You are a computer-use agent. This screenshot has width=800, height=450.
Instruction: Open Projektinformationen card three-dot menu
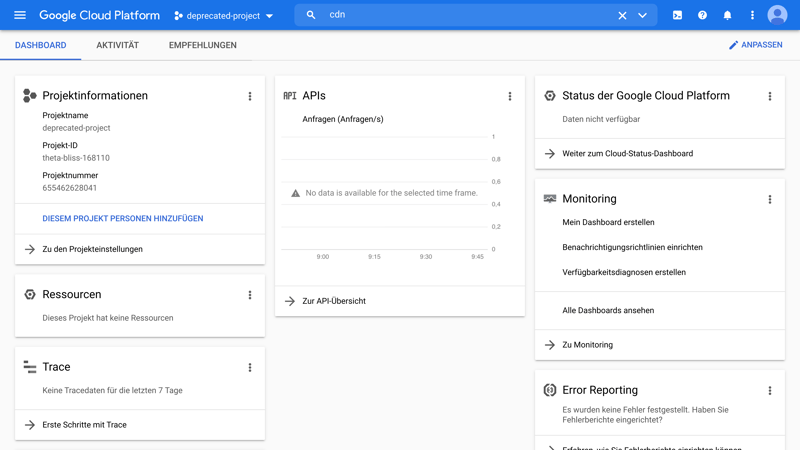coord(250,96)
